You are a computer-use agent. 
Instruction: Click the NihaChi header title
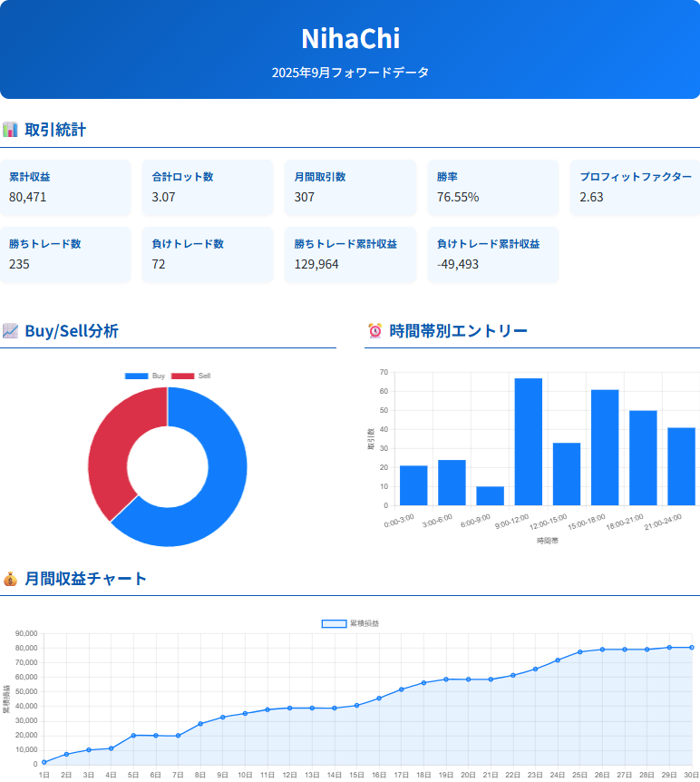point(350,39)
